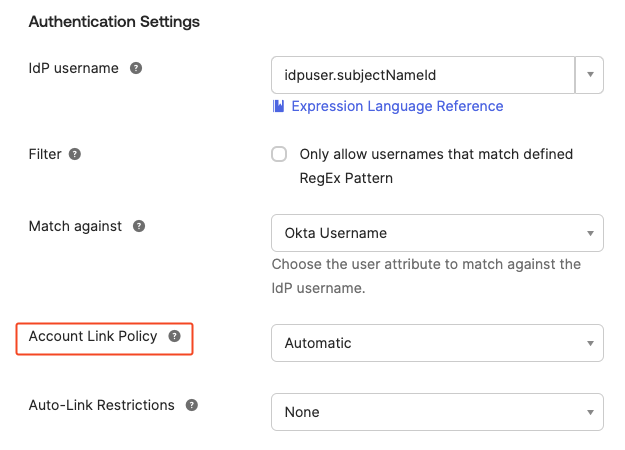Expand the Auto-Link Restrictions None dropdown

(437, 412)
